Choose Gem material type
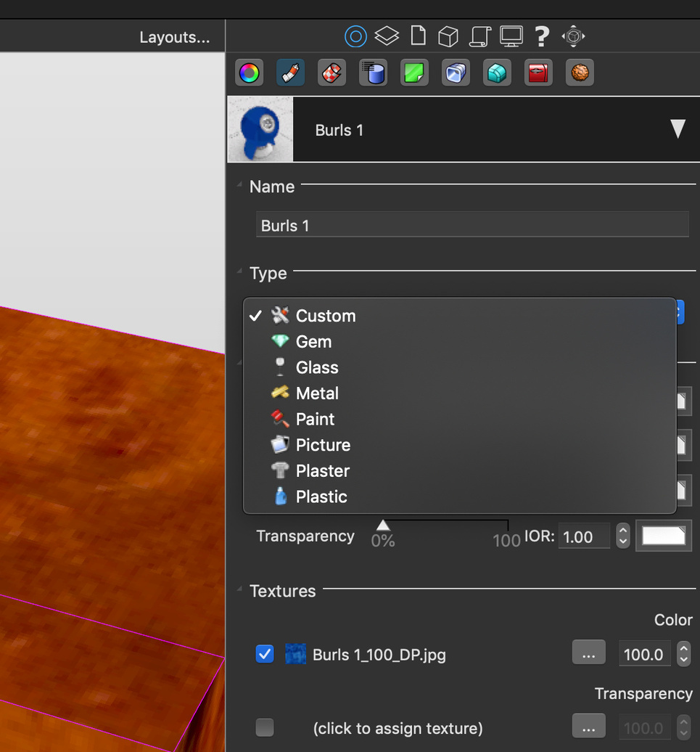This screenshot has height=752, width=700. [460, 341]
